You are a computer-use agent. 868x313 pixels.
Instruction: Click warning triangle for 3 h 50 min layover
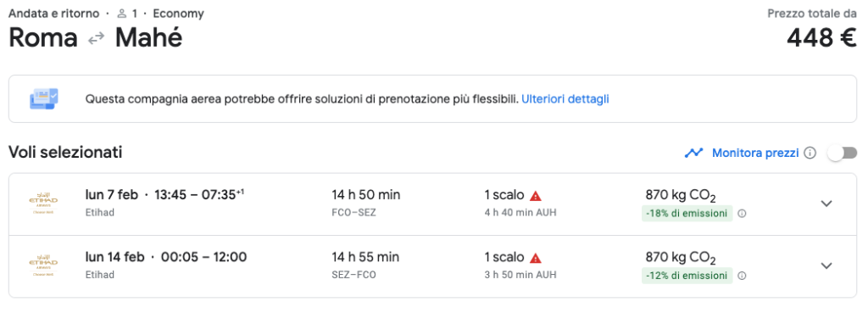pyautogui.click(x=536, y=258)
